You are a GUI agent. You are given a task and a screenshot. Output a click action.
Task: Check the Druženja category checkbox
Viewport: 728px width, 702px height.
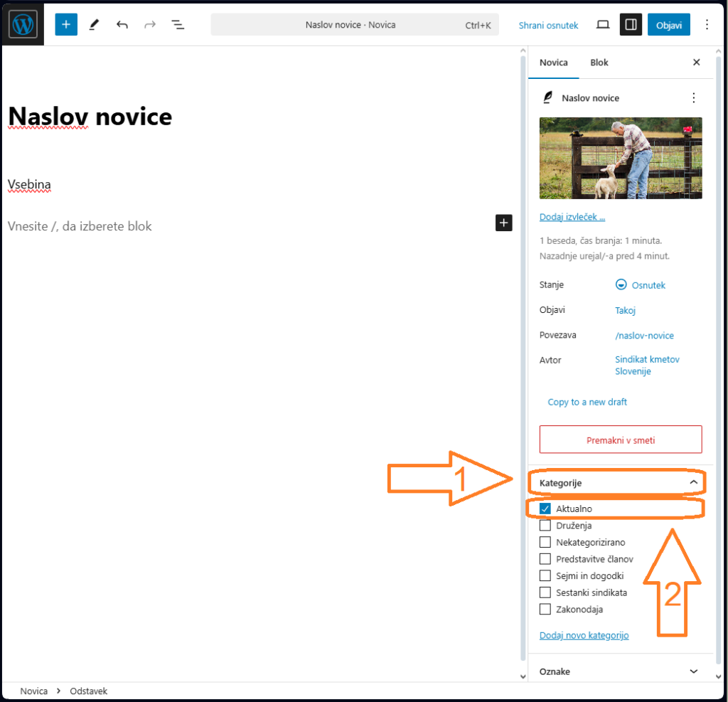pyautogui.click(x=545, y=526)
